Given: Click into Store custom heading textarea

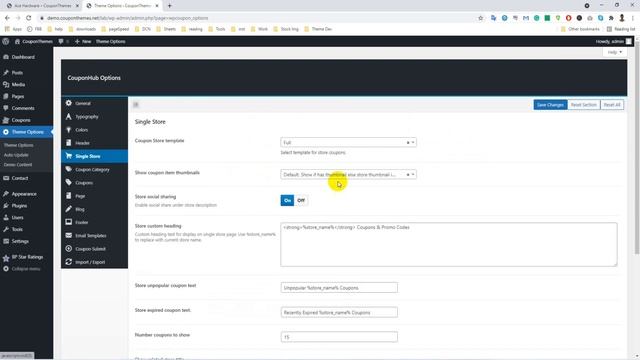Looking at the screenshot, I should (449, 244).
